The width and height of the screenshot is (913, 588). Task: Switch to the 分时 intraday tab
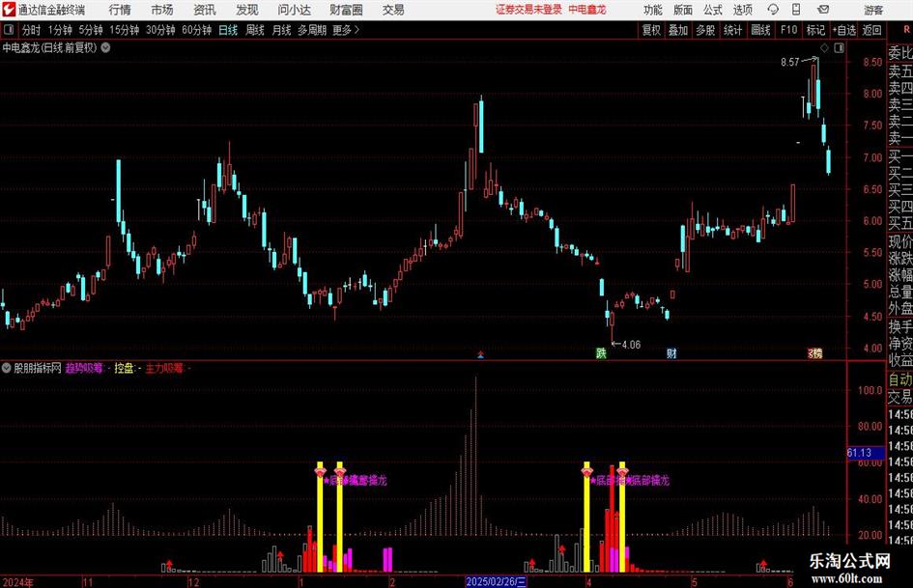[31, 30]
